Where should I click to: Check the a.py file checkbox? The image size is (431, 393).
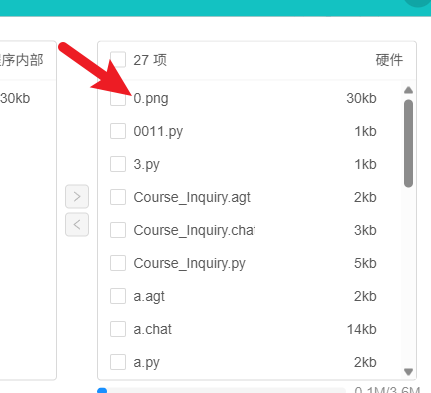click(118, 362)
